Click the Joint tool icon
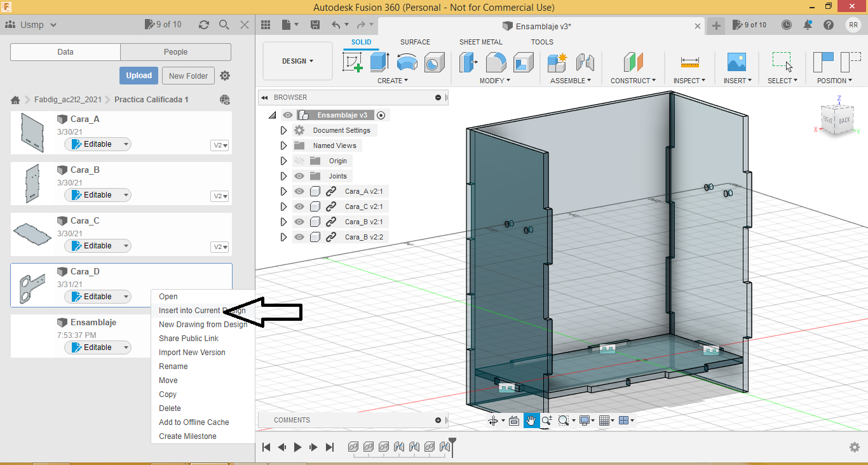The height and width of the screenshot is (465, 868). pos(585,62)
